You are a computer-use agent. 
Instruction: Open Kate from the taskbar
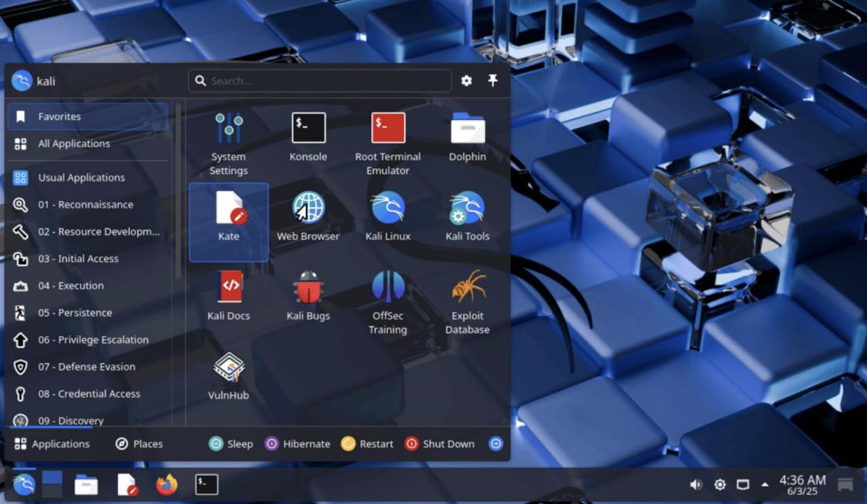(127, 484)
